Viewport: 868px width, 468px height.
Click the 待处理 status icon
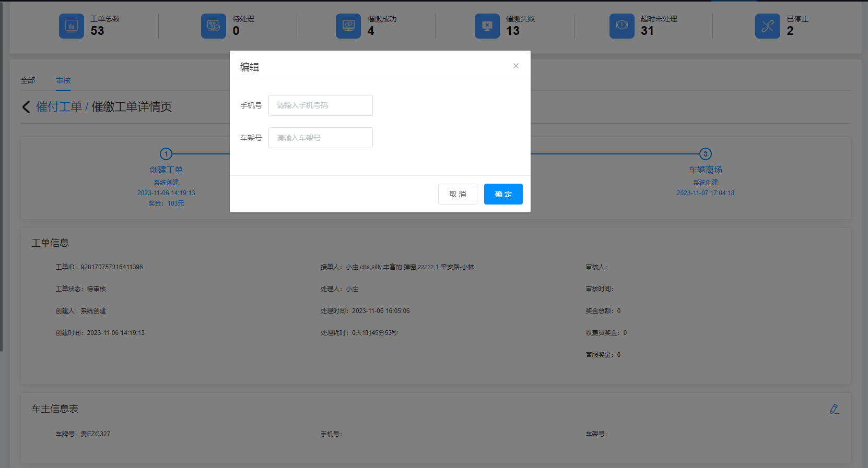pyautogui.click(x=214, y=26)
